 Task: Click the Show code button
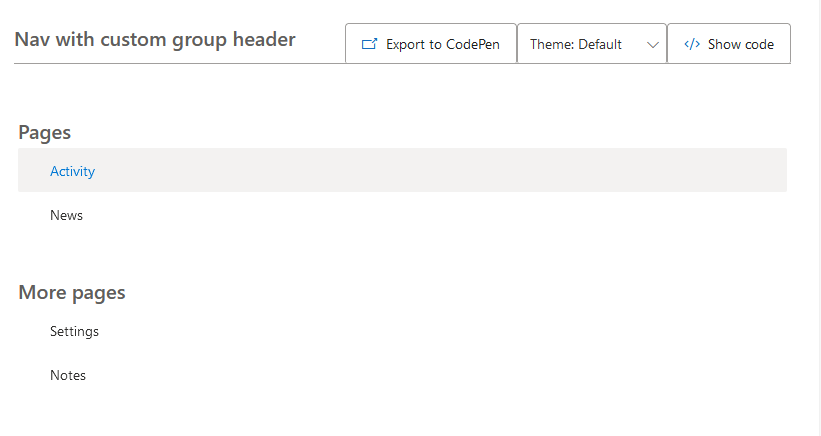tap(729, 43)
